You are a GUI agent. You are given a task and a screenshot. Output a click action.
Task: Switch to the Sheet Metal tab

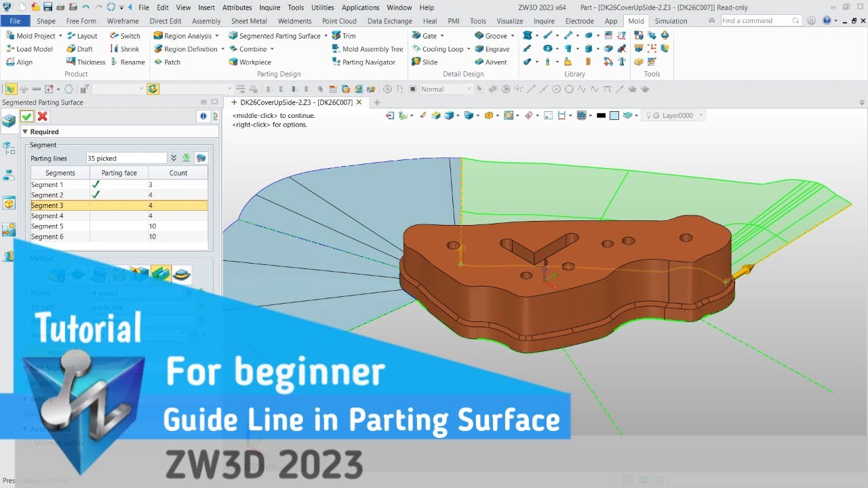tap(249, 21)
